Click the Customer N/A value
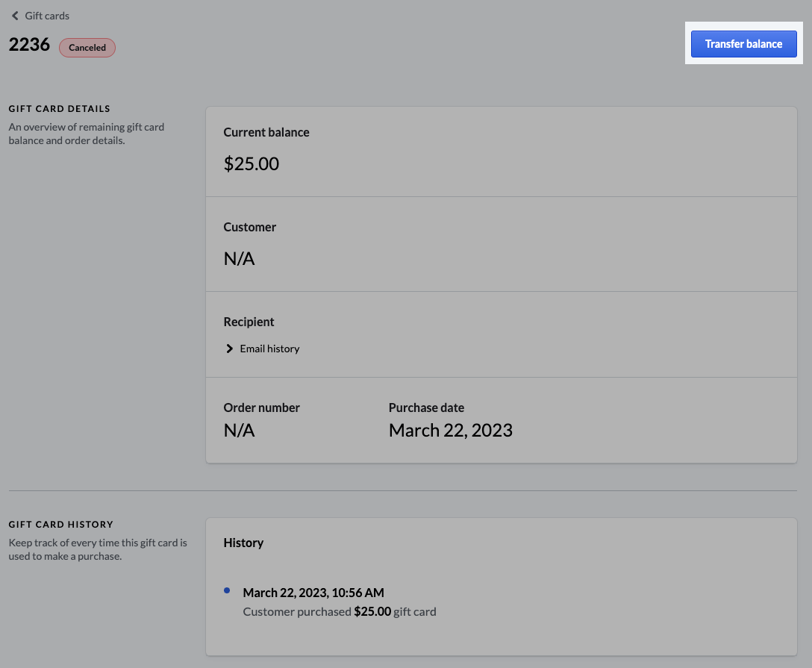The height and width of the screenshot is (668, 812). point(240,259)
